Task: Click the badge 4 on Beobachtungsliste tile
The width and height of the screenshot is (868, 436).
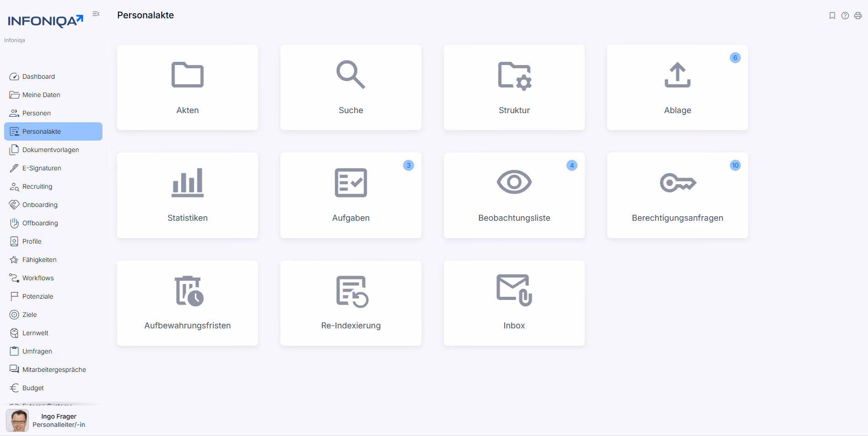Action: coord(572,165)
